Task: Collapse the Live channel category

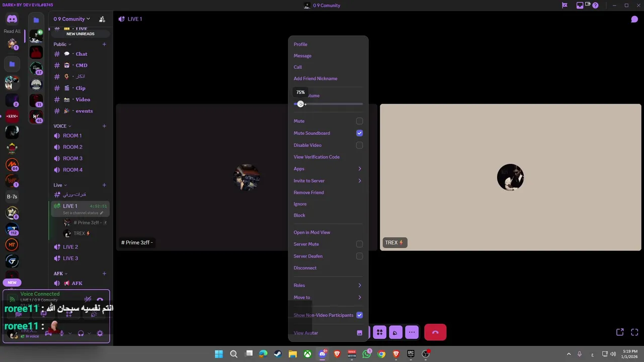Action: point(60,185)
